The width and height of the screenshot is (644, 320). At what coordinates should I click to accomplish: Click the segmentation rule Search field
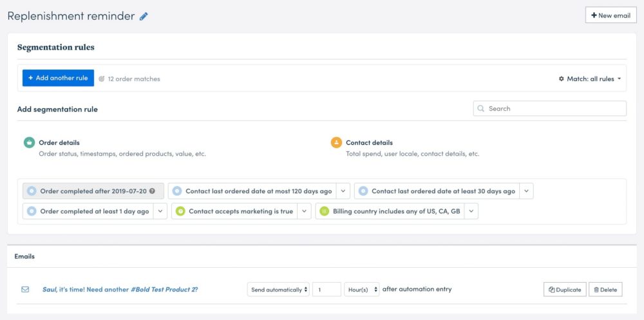tap(549, 108)
